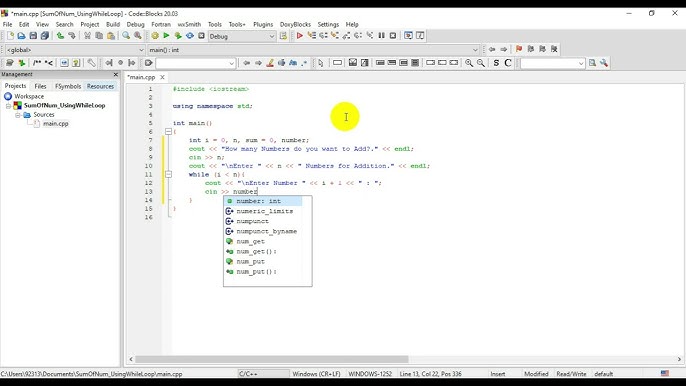Toggle the Selected text S button

pyautogui.click(x=496, y=63)
